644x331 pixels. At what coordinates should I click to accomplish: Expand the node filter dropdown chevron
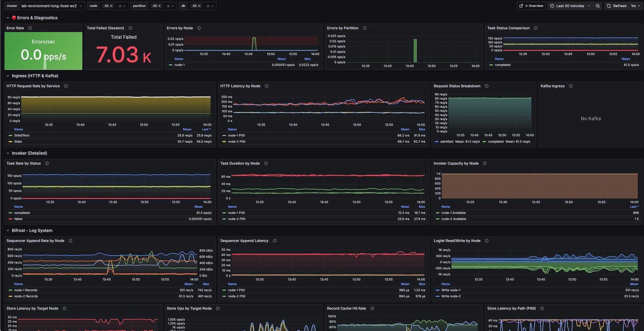pos(124,6)
